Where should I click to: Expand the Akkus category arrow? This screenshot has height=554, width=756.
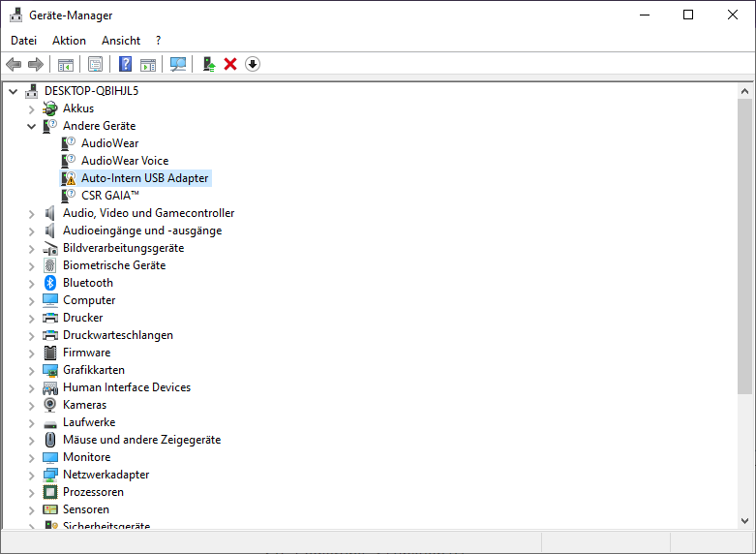pyautogui.click(x=32, y=108)
